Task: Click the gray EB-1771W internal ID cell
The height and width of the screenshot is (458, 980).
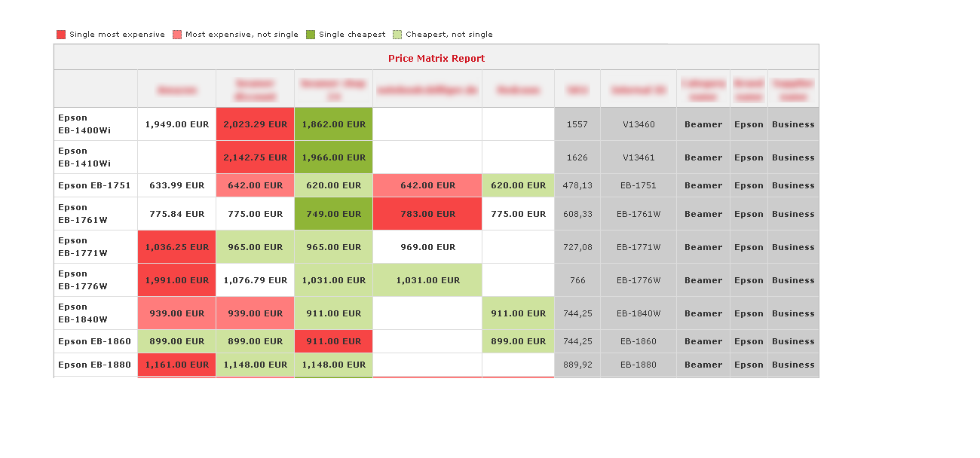Action: (639, 247)
